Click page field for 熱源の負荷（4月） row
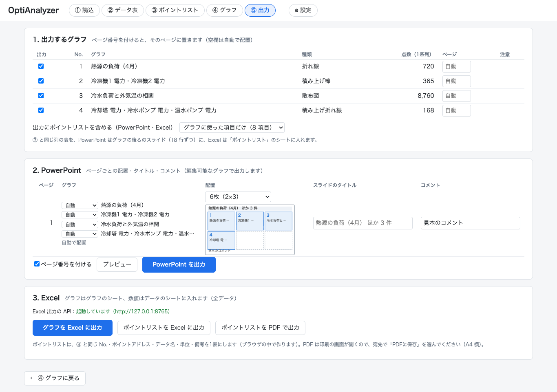This screenshot has height=392, width=557. pyautogui.click(x=457, y=66)
